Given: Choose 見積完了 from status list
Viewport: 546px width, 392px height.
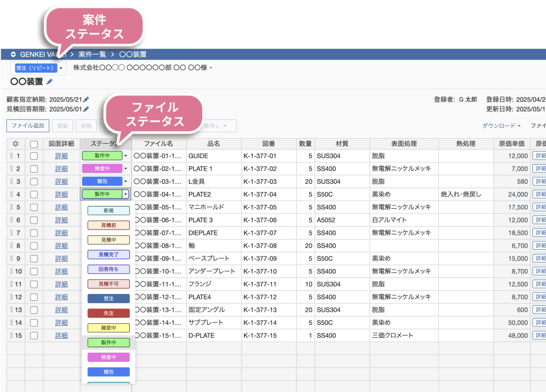Looking at the screenshot, I should tap(109, 254).
